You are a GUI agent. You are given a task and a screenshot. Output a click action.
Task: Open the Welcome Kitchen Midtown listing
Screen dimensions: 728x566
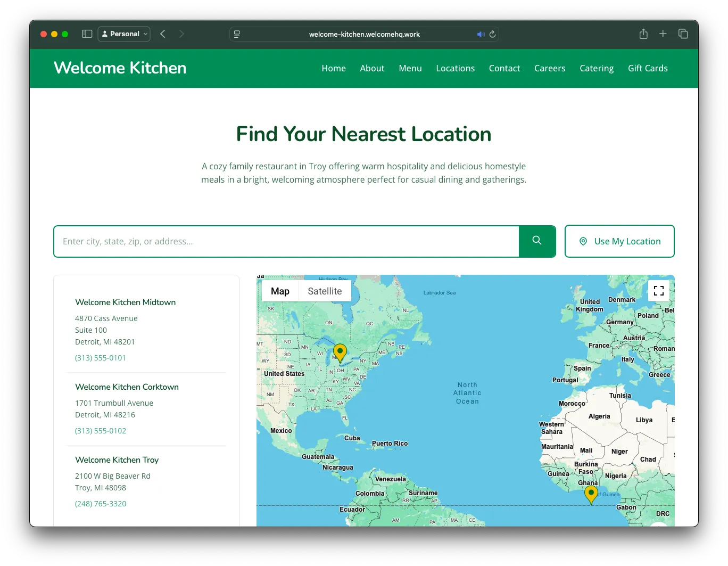coord(126,302)
